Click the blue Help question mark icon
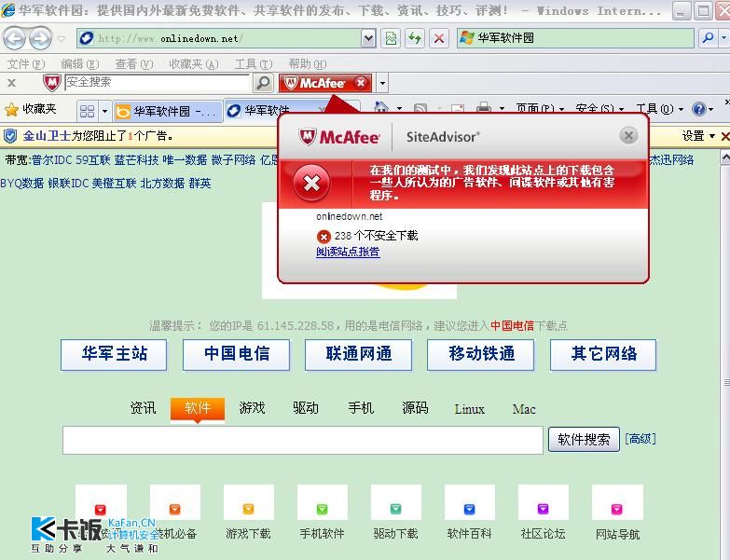 [x=698, y=109]
